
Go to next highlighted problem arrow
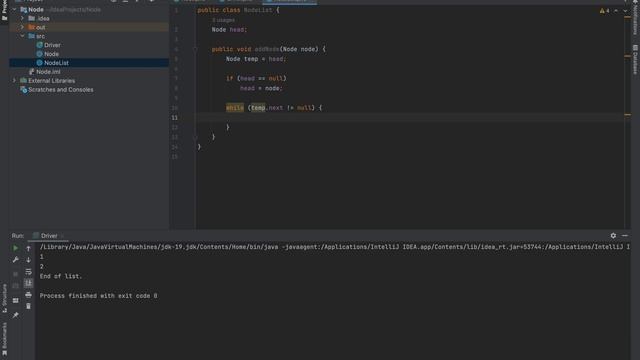625,11
